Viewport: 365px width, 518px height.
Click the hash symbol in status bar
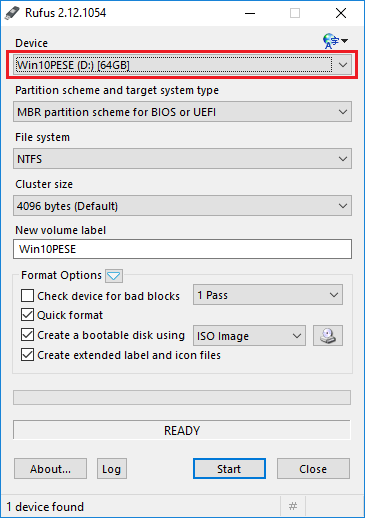[293, 506]
